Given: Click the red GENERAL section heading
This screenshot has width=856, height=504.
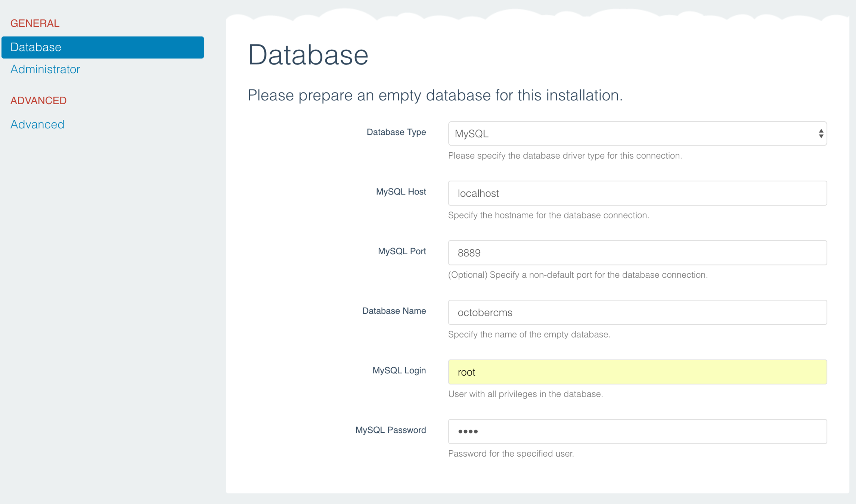Looking at the screenshot, I should point(35,23).
